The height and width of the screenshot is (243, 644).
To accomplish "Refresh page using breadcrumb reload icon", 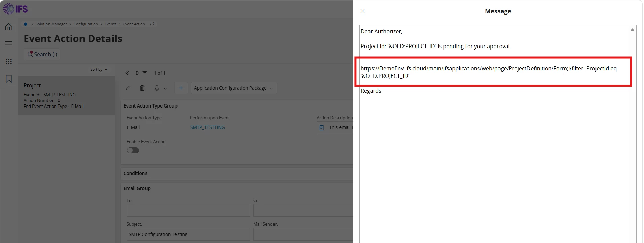I will tap(152, 24).
